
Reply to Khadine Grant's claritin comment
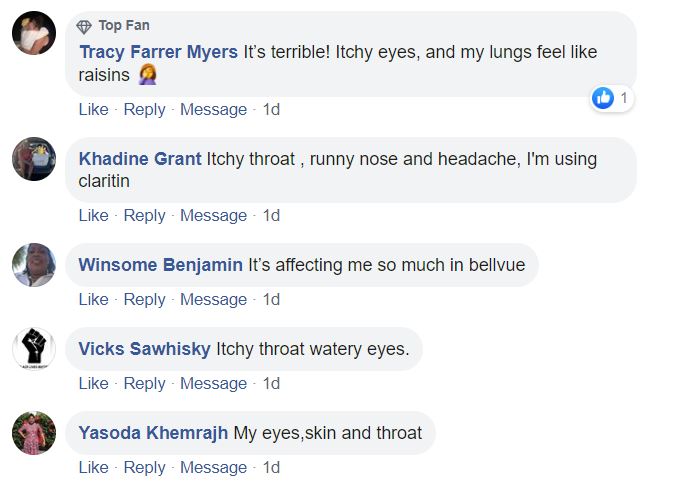pos(144,215)
